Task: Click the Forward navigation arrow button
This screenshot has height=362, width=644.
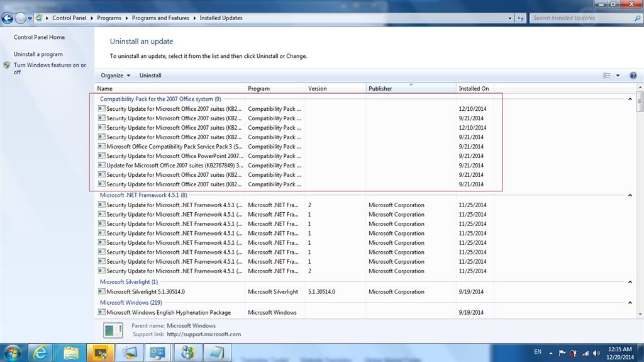Action: pos(20,18)
